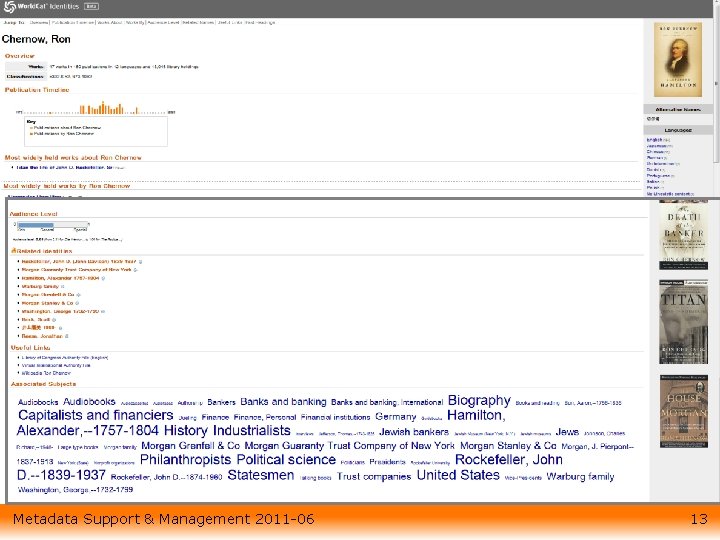The height and width of the screenshot is (540, 720).
Task: Click the Germany subject tag
Action: coord(395,417)
